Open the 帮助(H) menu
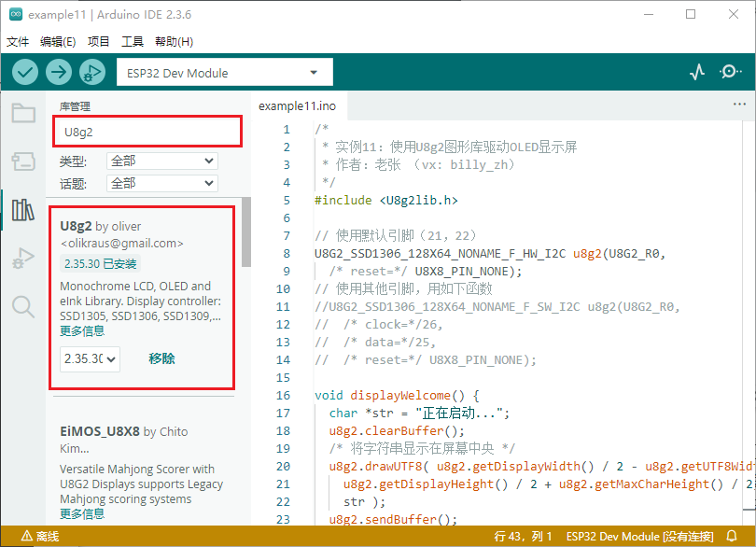Image resolution: width=756 pixels, height=547 pixels. (x=174, y=41)
